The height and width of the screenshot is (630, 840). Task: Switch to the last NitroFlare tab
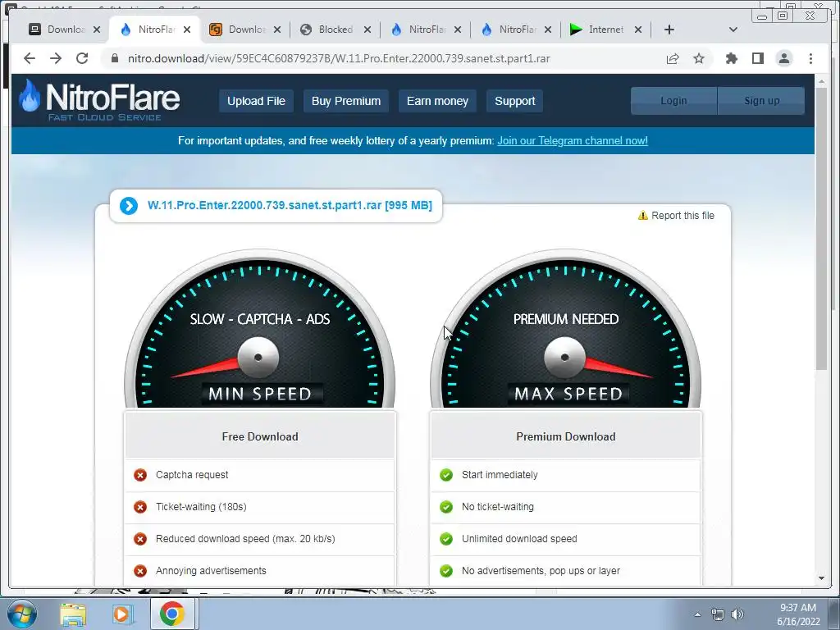click(515, 30)
